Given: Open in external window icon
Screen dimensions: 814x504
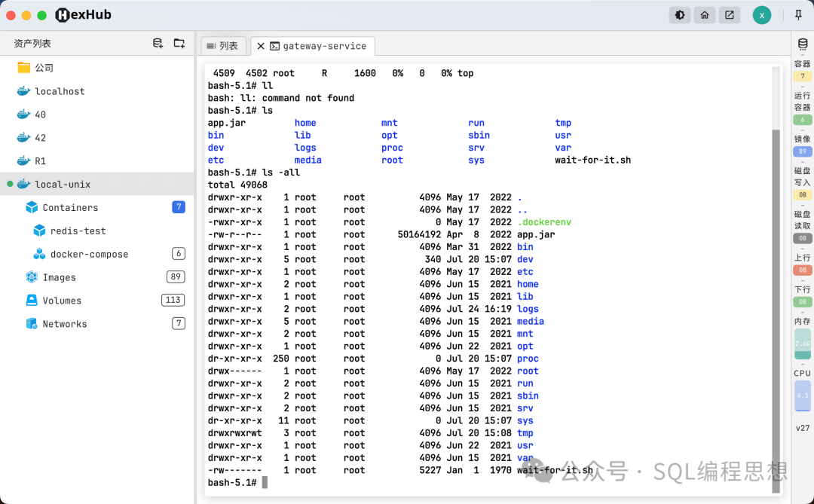Looking at the screenshot, I should [730, 15].
